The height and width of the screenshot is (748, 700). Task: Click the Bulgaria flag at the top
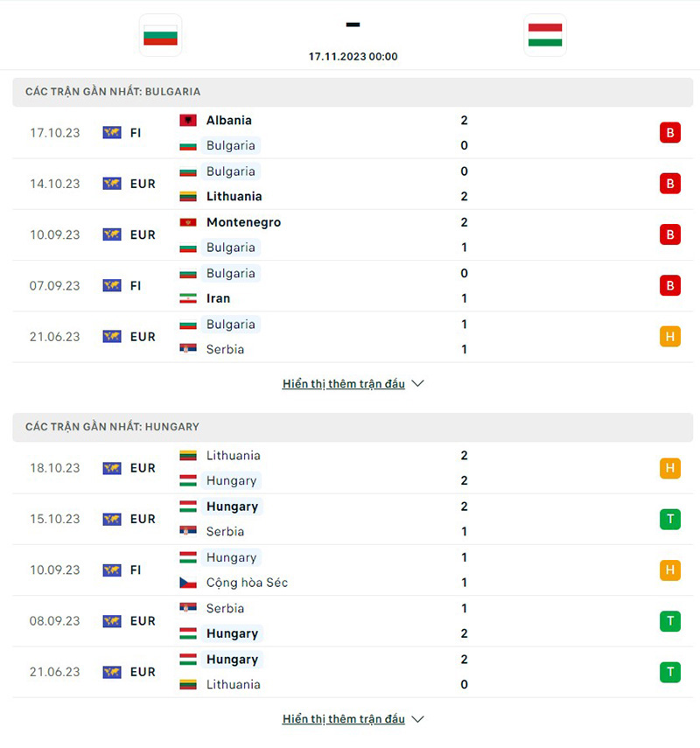tap(160, 35)
